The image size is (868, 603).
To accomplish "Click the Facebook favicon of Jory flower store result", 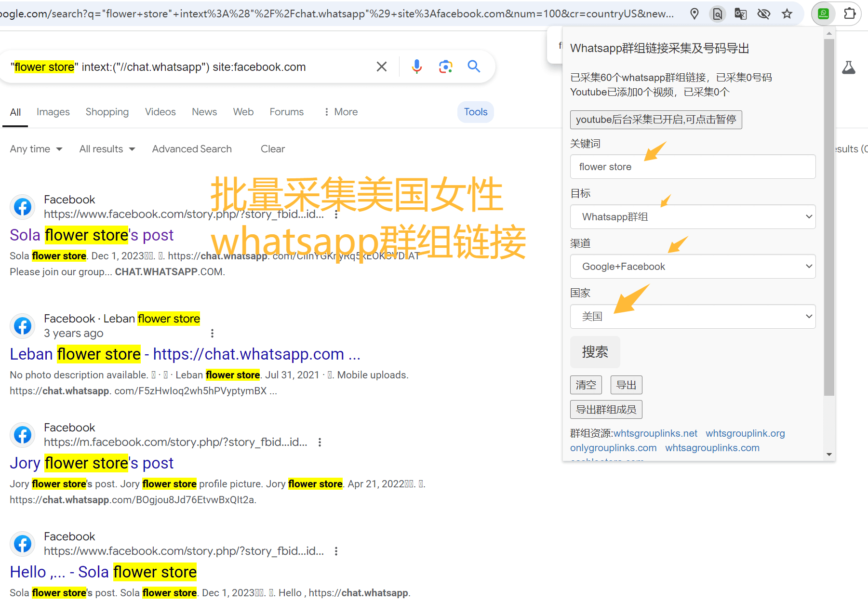I will tap(23, 435).
